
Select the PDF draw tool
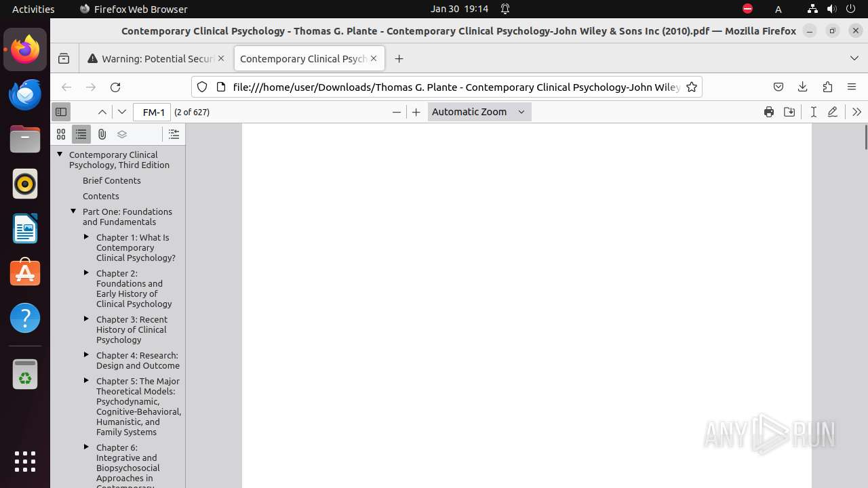(x=833, y=112)
